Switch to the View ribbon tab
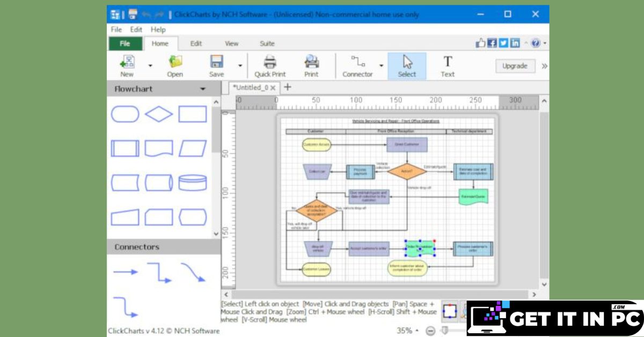The height and width of the screenshot is (337, 644). (232, 43)
